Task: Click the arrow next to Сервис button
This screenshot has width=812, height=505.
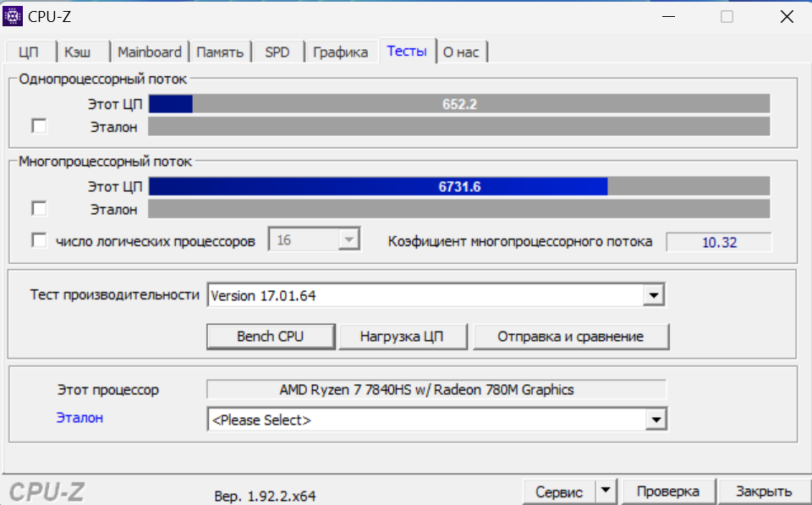Action: tap(605, 491)
